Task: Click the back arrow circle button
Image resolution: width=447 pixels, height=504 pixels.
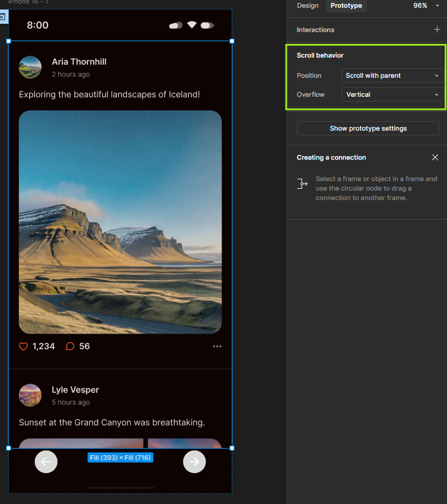Action: click(x=46, y=462)
